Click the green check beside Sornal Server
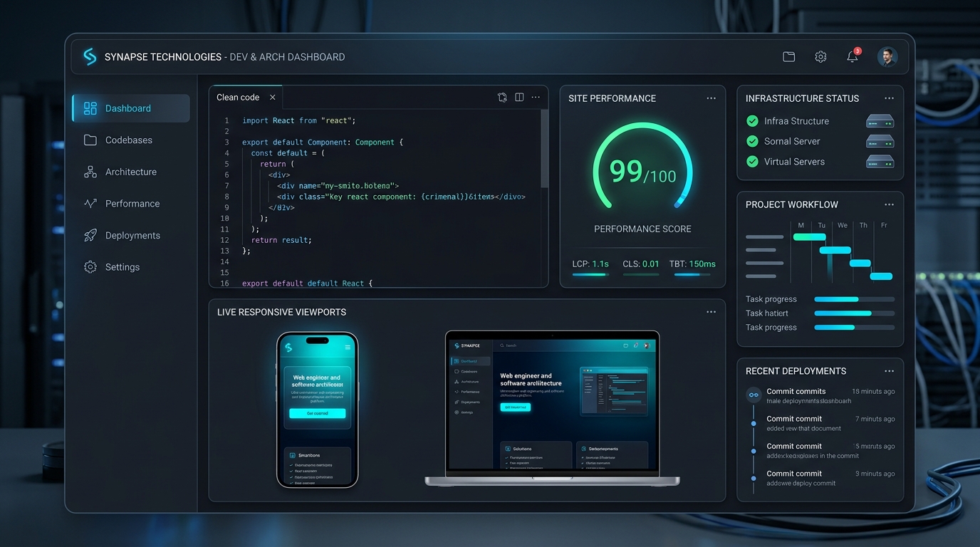Screen dimensions: 980x547 [x=752, y=141]
